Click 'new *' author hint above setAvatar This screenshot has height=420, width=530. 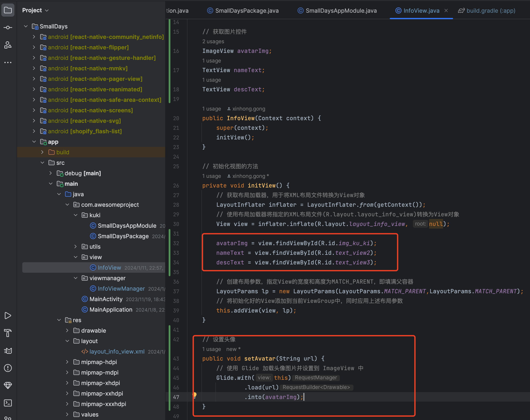[x=233, y=349]
